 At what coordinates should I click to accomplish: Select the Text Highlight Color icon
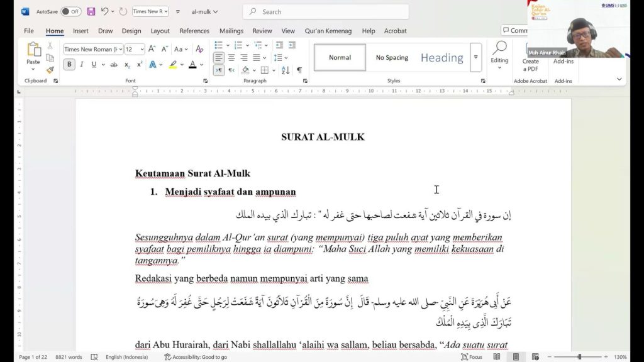click(173, 64)
